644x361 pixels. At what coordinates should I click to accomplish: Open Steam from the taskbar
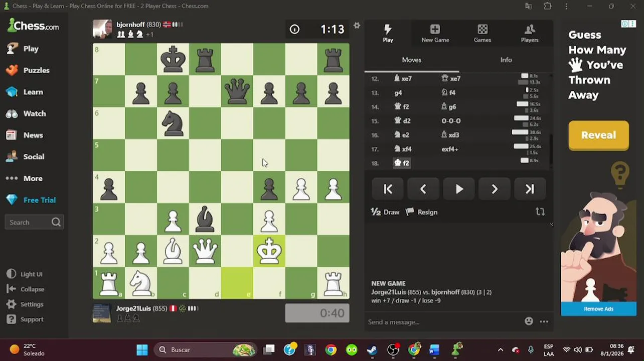pyautogui.click(x=372, y=349)
